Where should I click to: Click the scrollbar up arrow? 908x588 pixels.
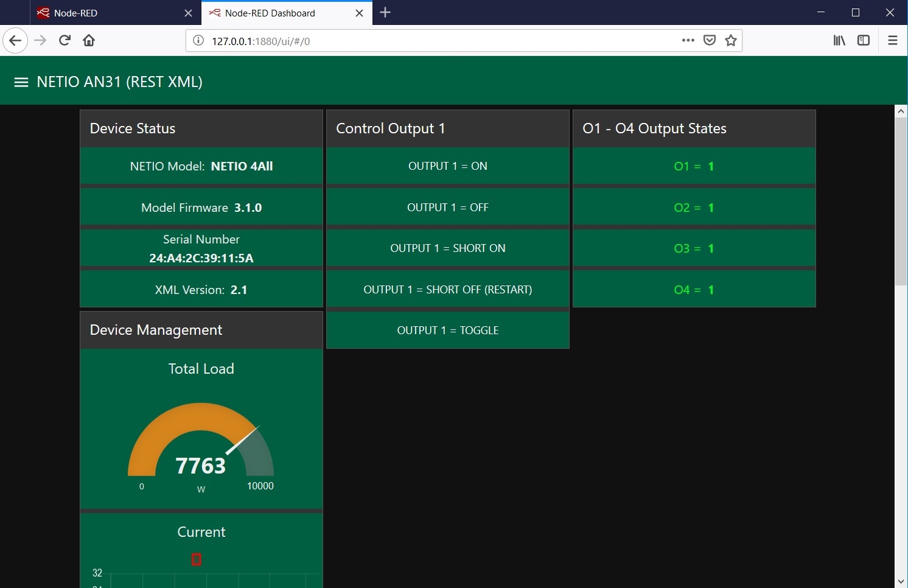pyautogui.click(x=901, y=111)
